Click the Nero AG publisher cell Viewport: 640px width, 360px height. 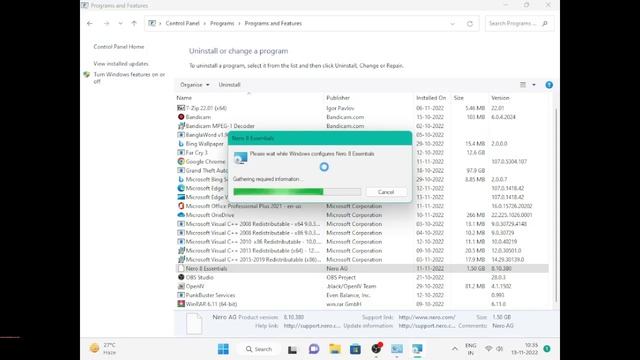(337, 269)
